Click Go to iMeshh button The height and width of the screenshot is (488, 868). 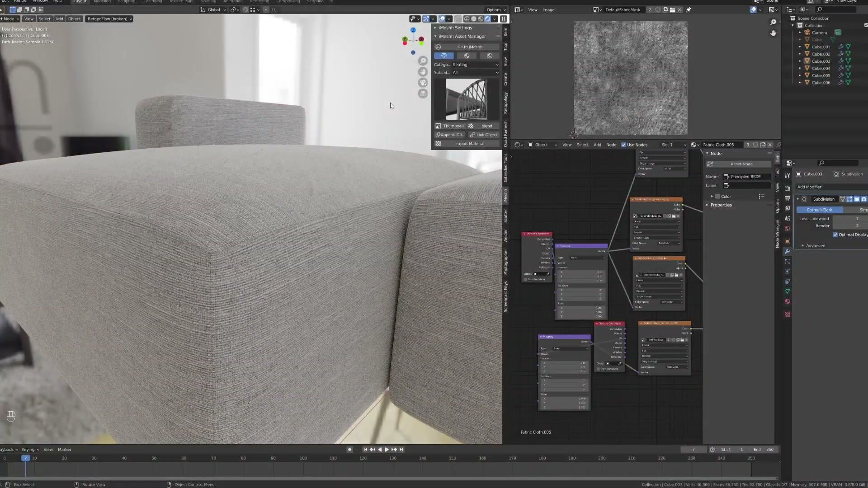(467, 47)
